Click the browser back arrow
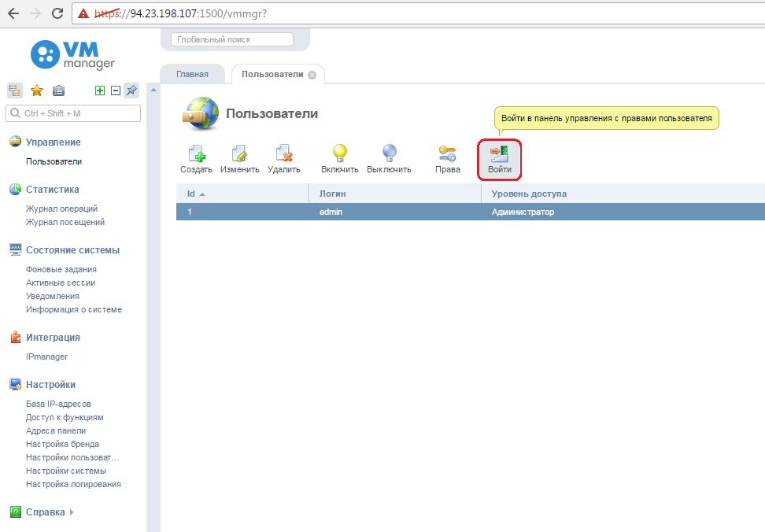 [13, 13]
